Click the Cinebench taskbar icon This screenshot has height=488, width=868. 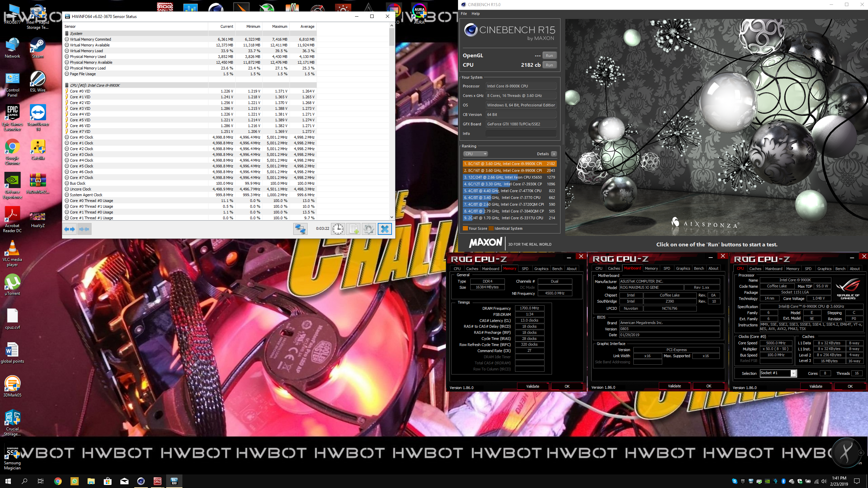point(141,481)
